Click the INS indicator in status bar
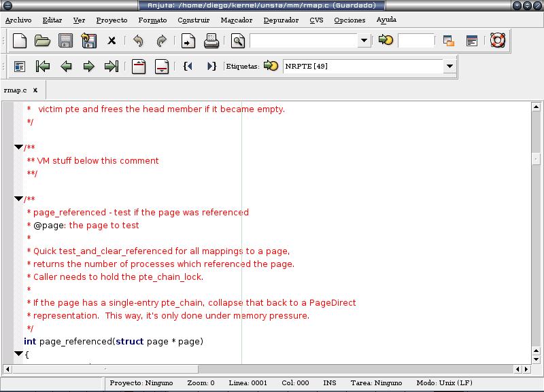 [330, 383]
